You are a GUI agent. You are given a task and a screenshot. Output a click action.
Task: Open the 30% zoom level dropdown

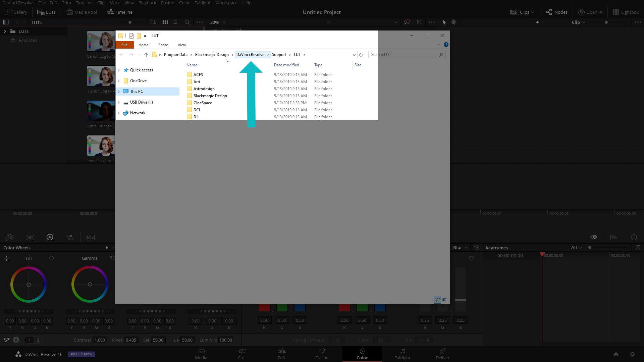tap(225, 22)
